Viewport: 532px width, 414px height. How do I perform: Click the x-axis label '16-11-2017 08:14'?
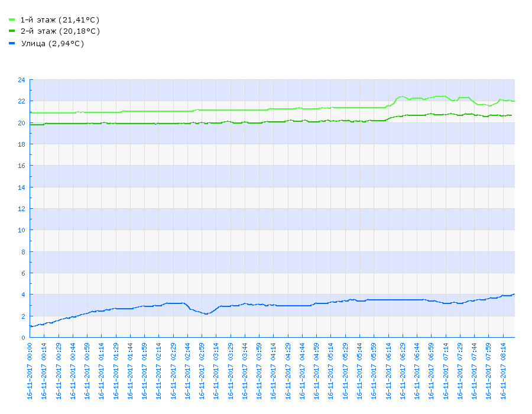coord(503,371)
